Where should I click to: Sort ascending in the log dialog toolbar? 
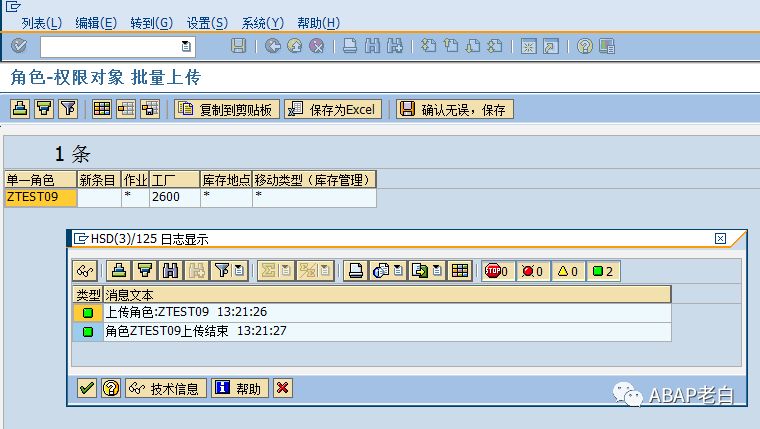point(119,270)
